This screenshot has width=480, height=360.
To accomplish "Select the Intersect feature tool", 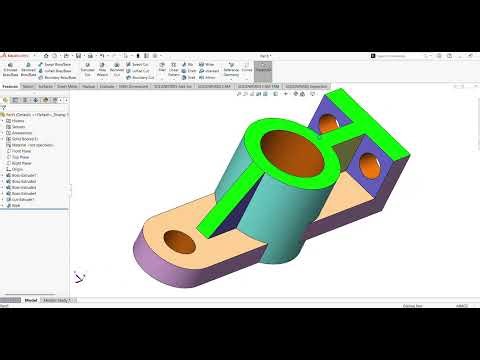I will click(209, 71).
